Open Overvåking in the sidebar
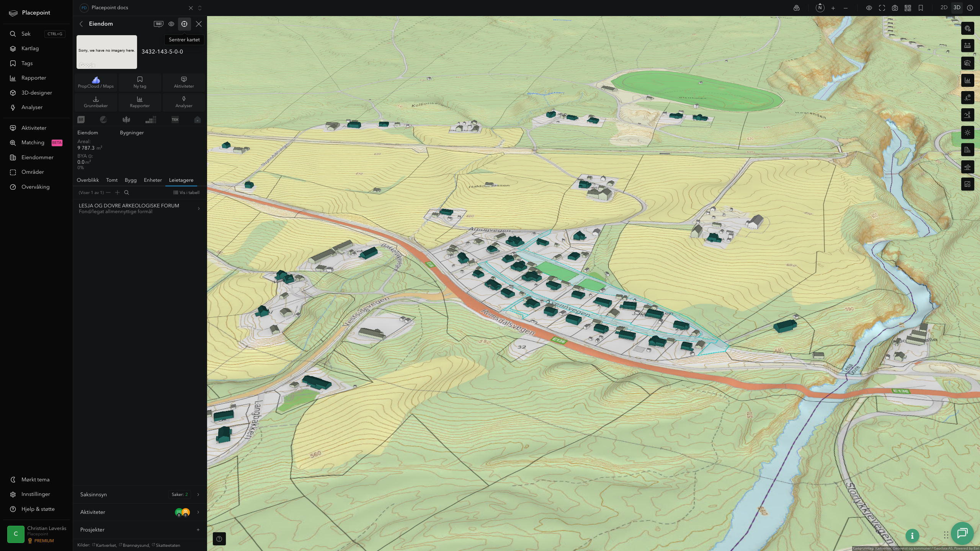 tap(37, 187)
